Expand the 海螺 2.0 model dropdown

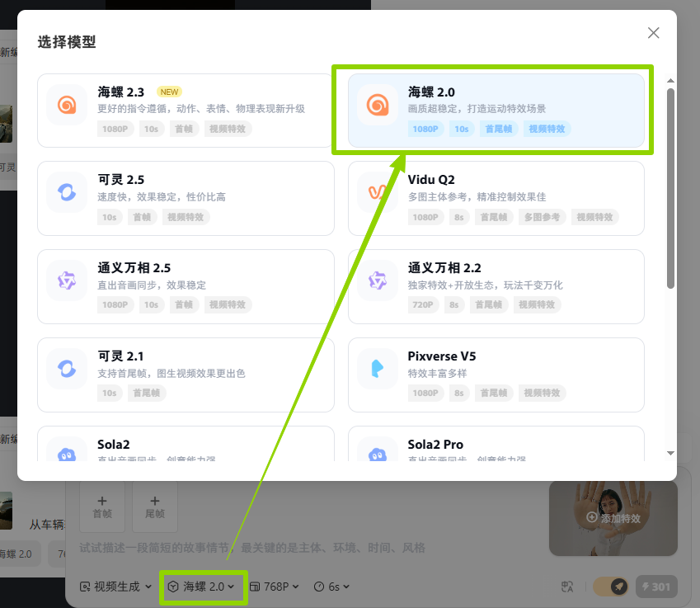[202, 587]
